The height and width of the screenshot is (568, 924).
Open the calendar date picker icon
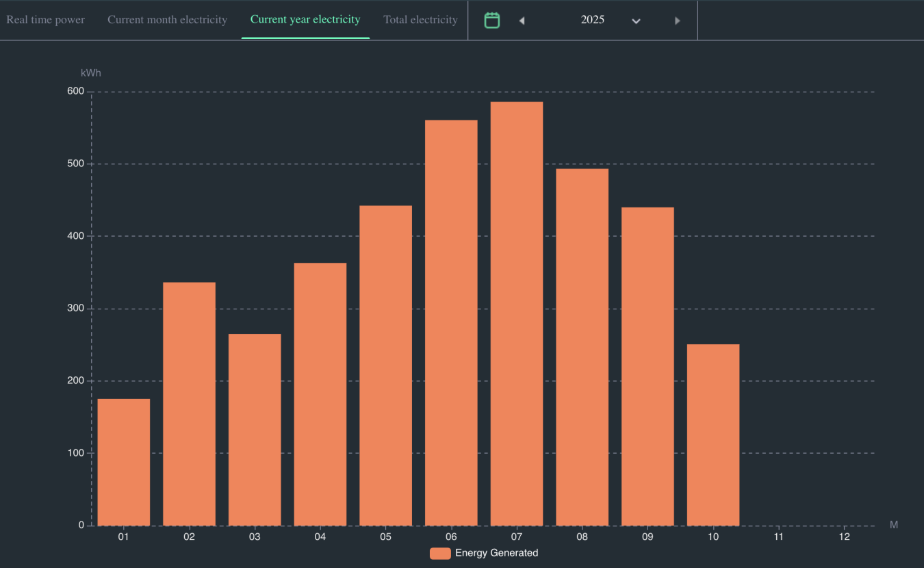point(491,20)
